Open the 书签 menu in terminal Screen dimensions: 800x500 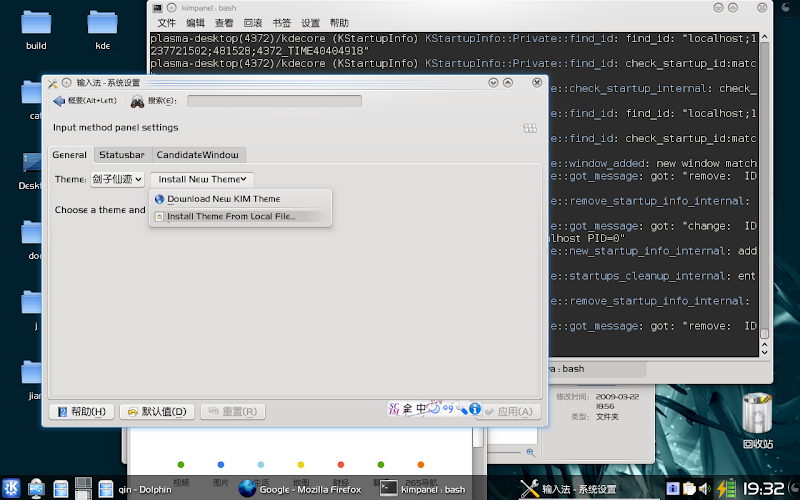pos(281,23)
